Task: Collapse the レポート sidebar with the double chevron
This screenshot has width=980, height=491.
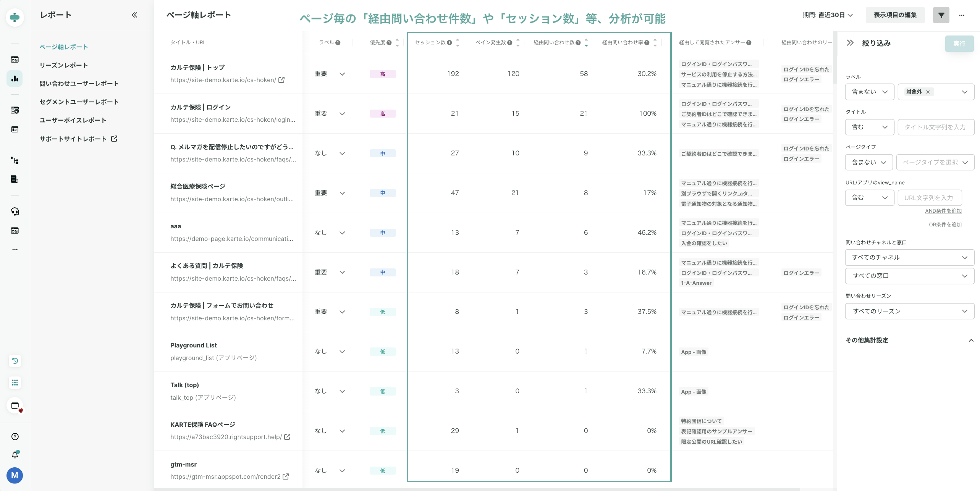Action: click(x=134, y=15)
